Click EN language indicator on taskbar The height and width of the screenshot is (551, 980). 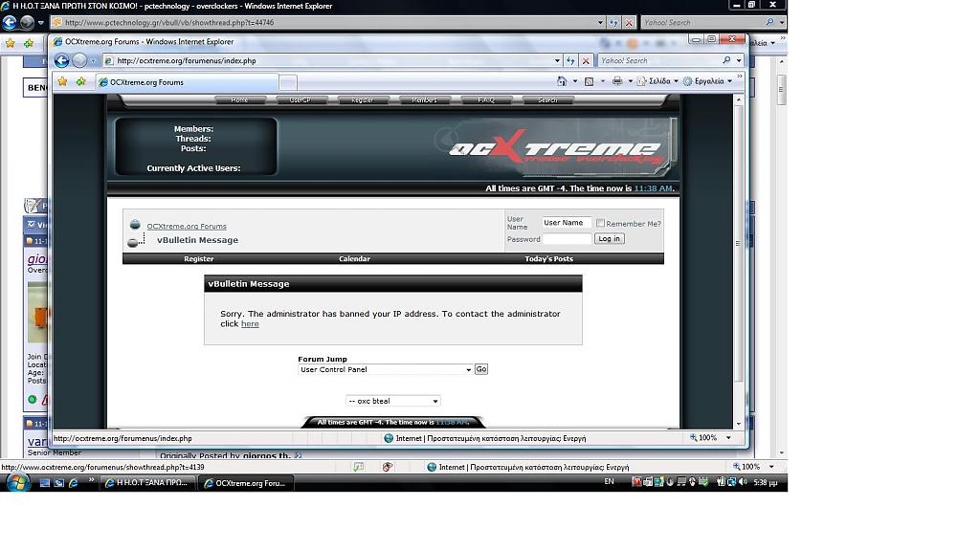tap(609, 482)
